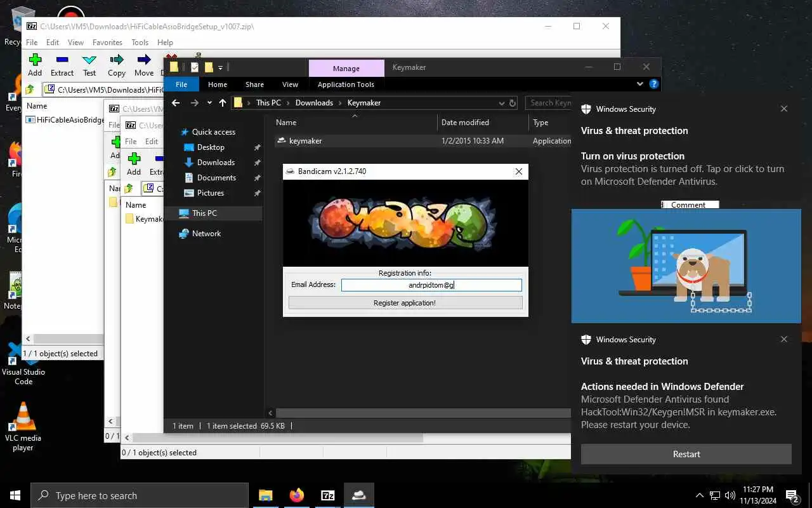This screenshot has width=812, height=508.
Task: Open Edit menu in rear 7-Zip window
Action: tap(53, 43)
